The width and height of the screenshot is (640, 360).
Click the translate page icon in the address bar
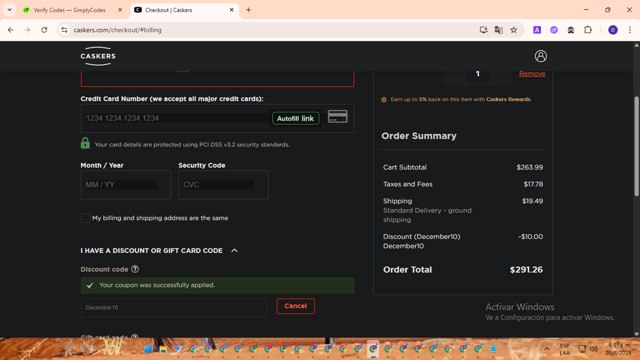point(498,30)
